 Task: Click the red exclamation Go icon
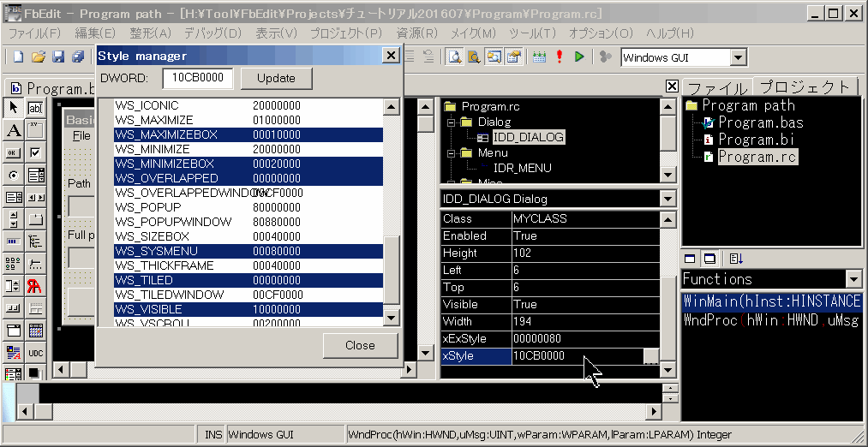[x=560, y=57]
